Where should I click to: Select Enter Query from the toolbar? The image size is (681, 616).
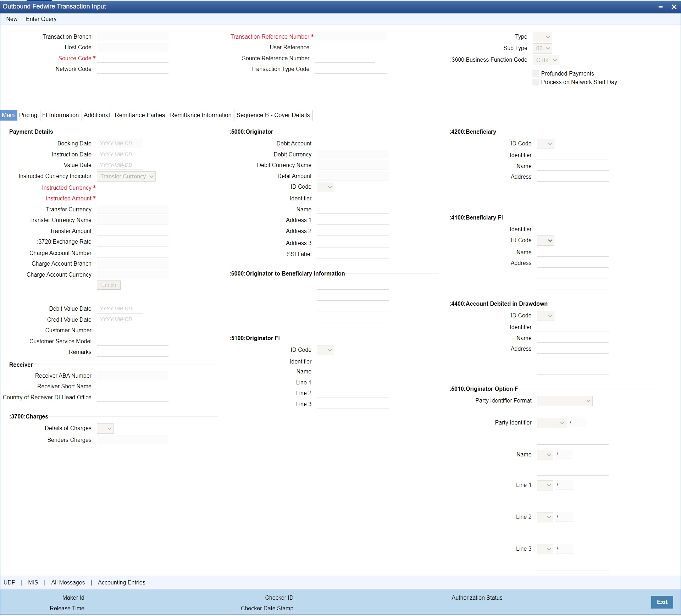[41, 19]
